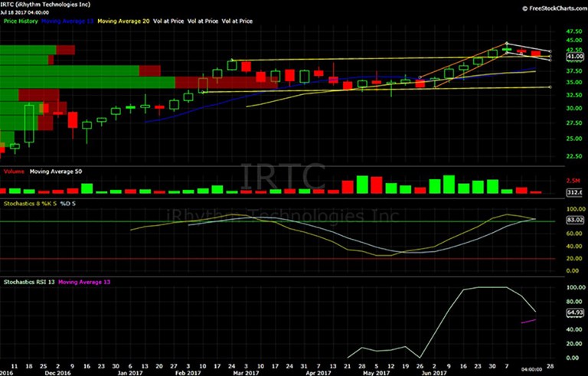The image size is (588, 376).
Task: Select the magenta Moving Average 13 legend
Action: coord(84,282)
